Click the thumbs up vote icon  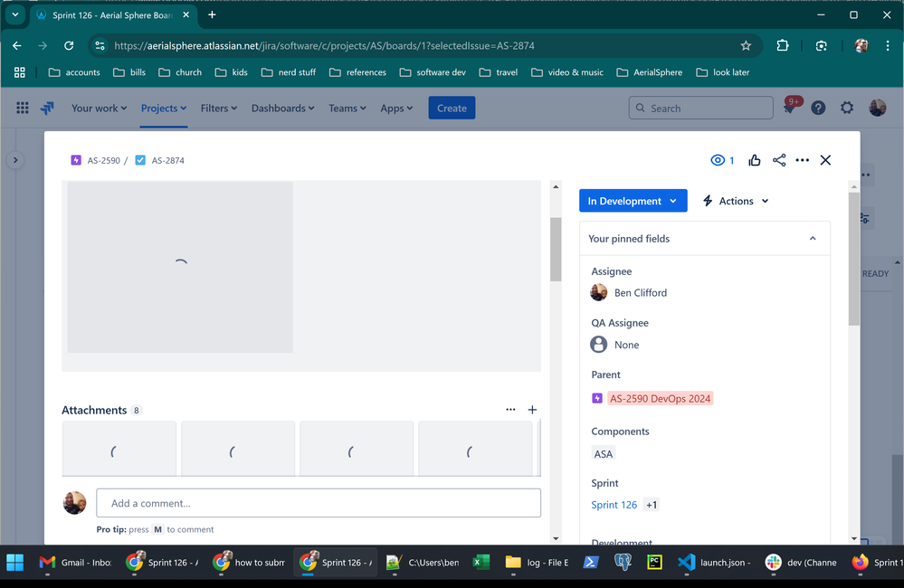[754, 160]
